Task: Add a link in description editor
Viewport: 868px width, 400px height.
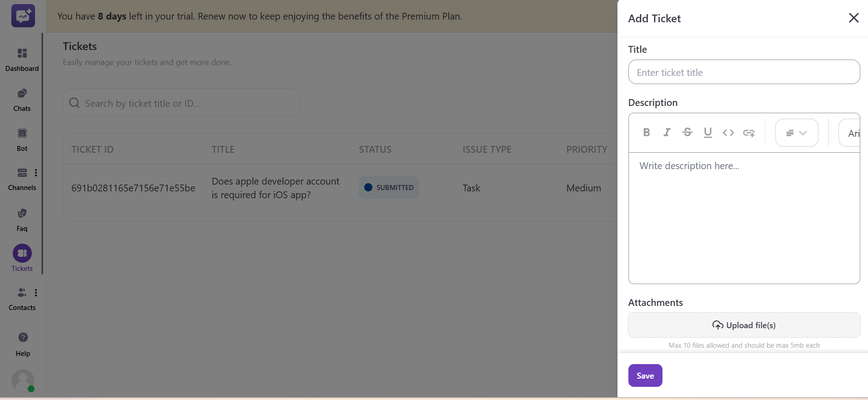Action: coord(749,133)
